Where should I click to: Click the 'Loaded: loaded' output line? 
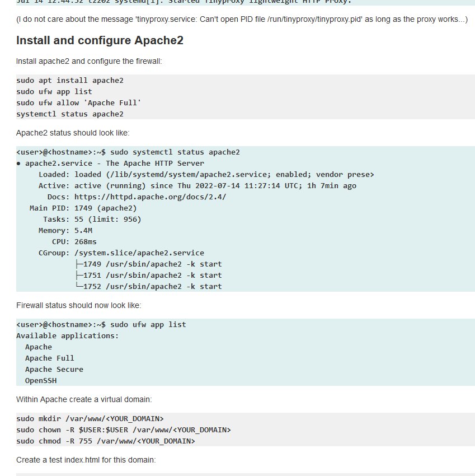point(206,175)
